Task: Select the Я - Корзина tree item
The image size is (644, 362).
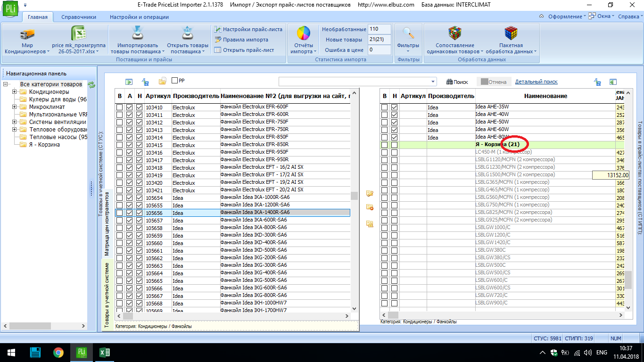Action: pos(44,145)
